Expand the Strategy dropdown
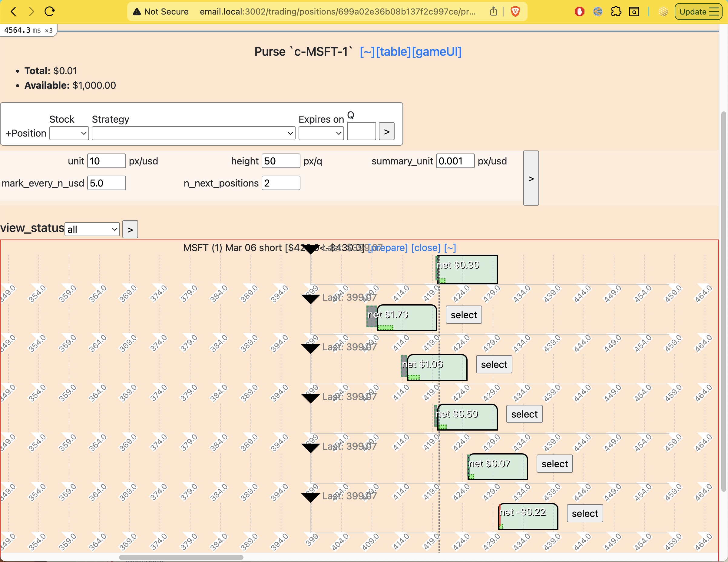Viewport: 728px width, 562px height. click(x=193, y=133)
